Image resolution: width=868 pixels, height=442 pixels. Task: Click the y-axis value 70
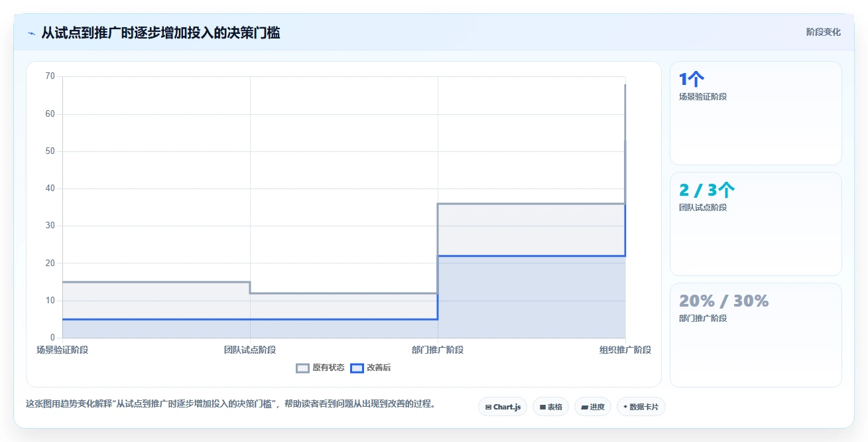[50, 76]
